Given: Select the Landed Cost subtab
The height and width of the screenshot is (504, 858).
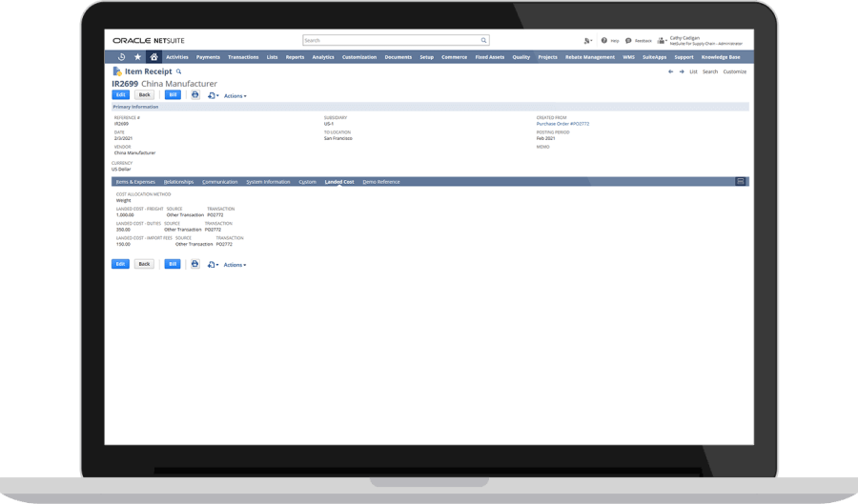Looking at the screenshot, I should [x=339, y=182].
